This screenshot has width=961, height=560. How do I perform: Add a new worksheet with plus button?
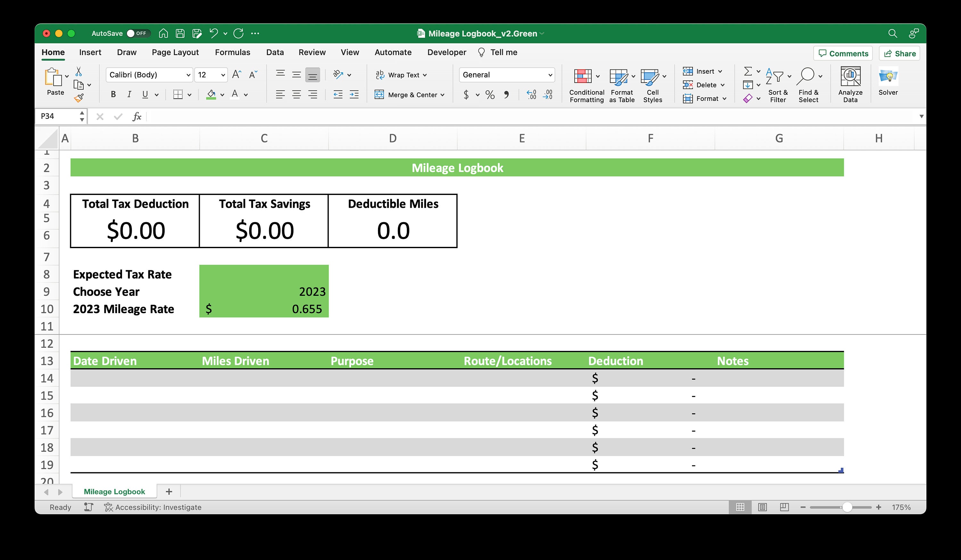pyautogui.click(x=168, y=491)
